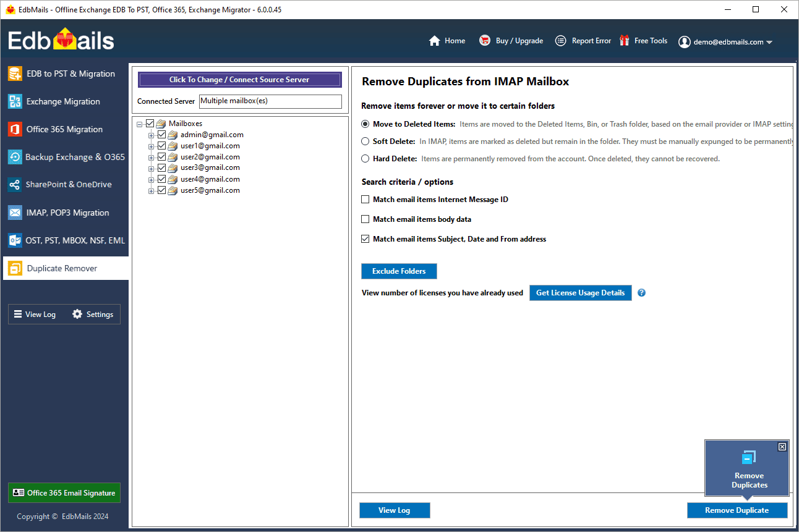The image size is (799, 532).
Task: Click the license usage help question icon
Action: (641, 293)
